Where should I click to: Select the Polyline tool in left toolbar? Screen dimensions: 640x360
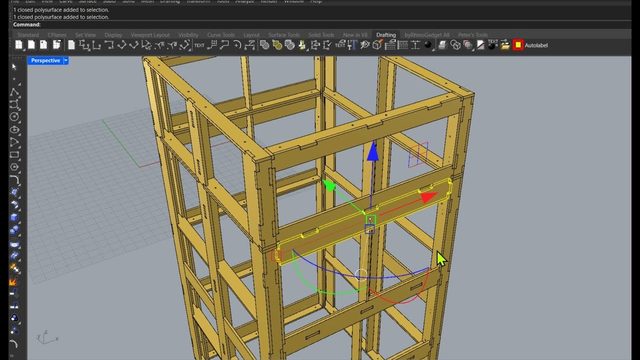tap(14, 92)
